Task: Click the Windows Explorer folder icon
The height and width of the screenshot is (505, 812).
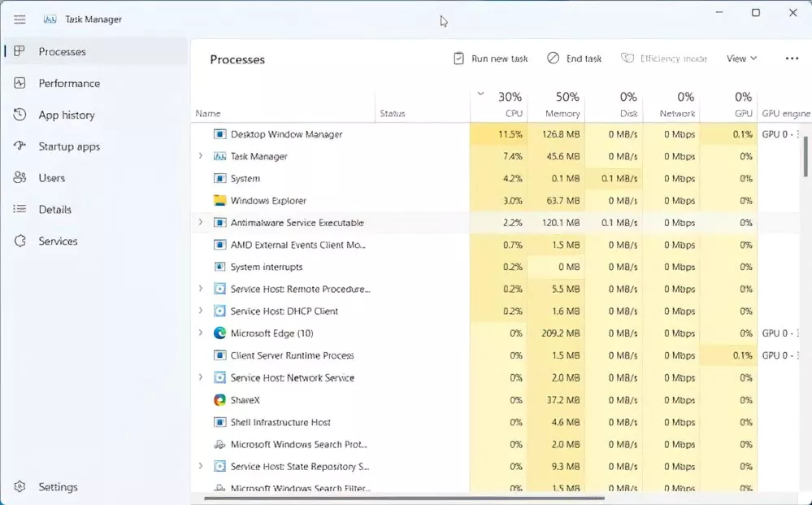Action: pyautogui.click(x=219, y=200)
